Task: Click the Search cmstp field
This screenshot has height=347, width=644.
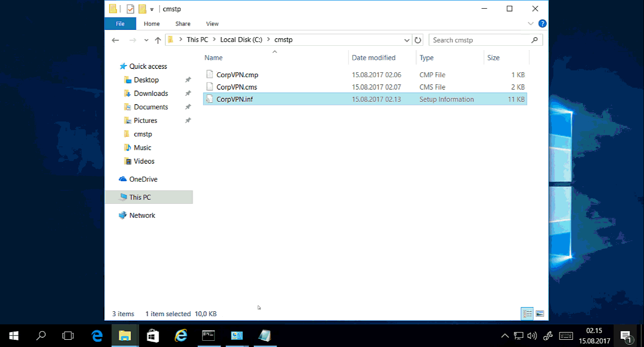Action: (480, 40)
